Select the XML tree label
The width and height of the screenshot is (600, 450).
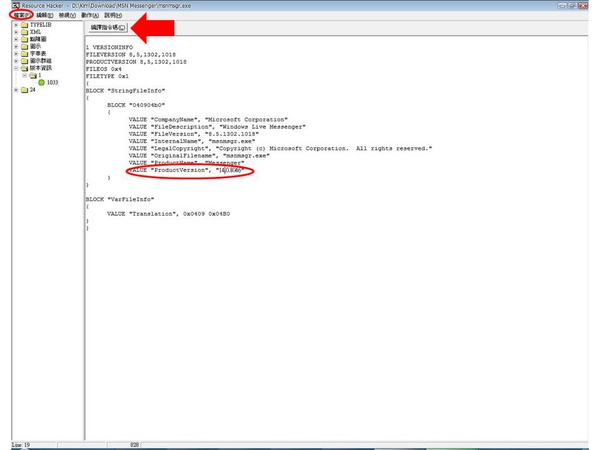pos(35,32)
